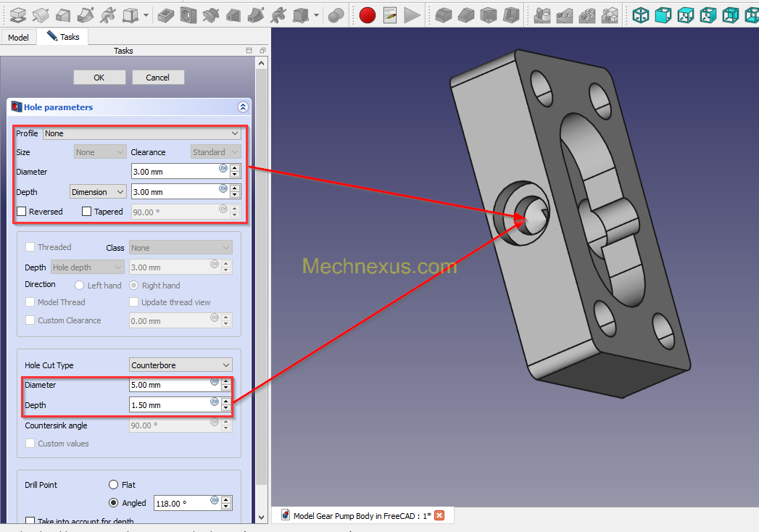This screenshot has height=532, width=759.
Task: Open the Clearance Standard dropdown
Action: pos(215,152)
